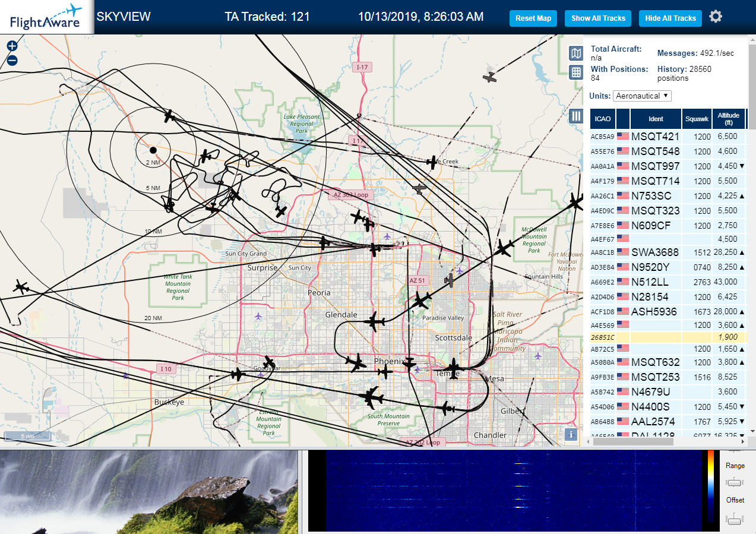Sort table by Ident column header

(x=656, y=119)
